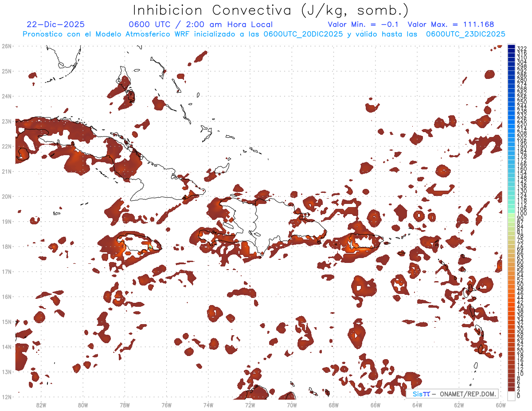
Task: Click the 'Valor Max. = 111.168' readout
Action: pos(450,24)
